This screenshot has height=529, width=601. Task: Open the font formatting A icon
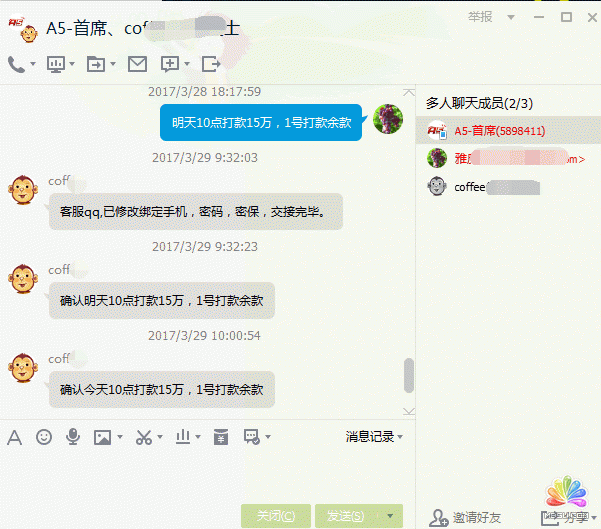point(15,437)
